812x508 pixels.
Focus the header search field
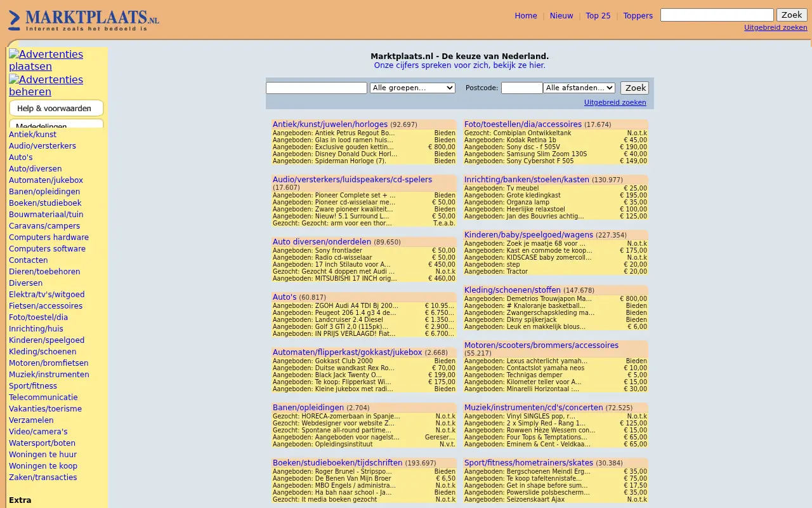(x=717, y=15)
